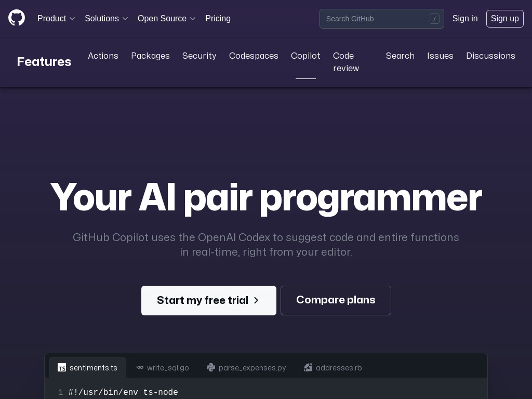Click the GitHub Octocat logo

[x=17, y=18]
